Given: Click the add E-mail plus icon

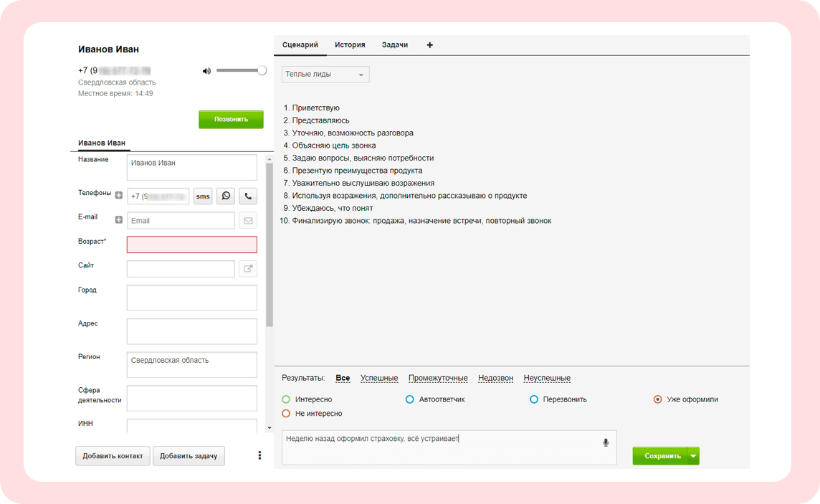Looking at the screenshot, I should tap(119, 219).
